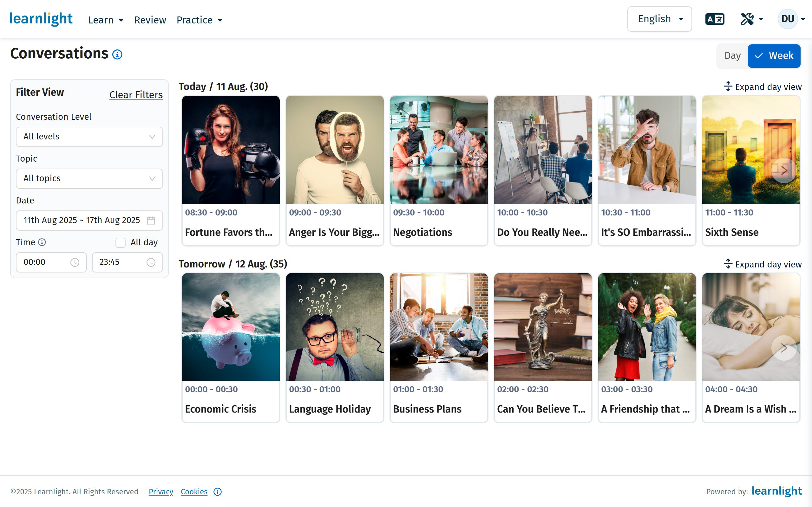The height and width of the screenshot is (507, 812).
Task: Open the English language dropdown
Action: pyautogui.click(x=659, y=19)
